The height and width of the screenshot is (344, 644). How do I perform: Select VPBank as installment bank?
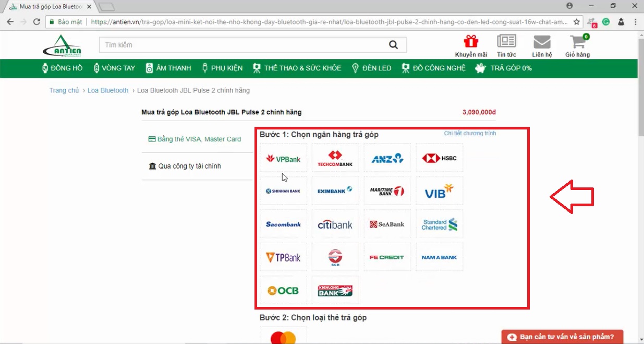coord(283,158)
